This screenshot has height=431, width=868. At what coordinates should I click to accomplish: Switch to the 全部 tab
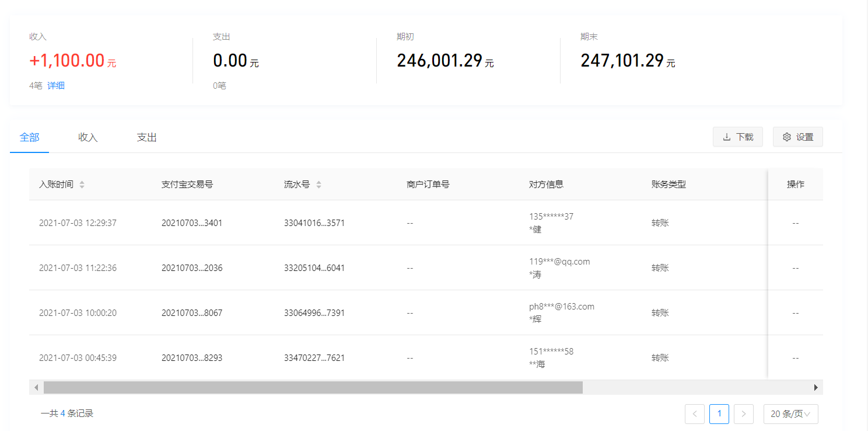(x=30, y=137)
